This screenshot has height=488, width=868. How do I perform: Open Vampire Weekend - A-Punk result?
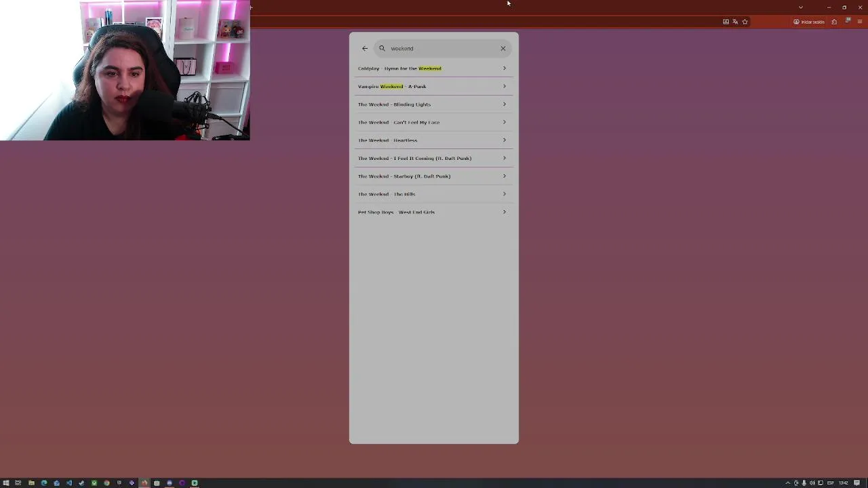click(434, 86)
